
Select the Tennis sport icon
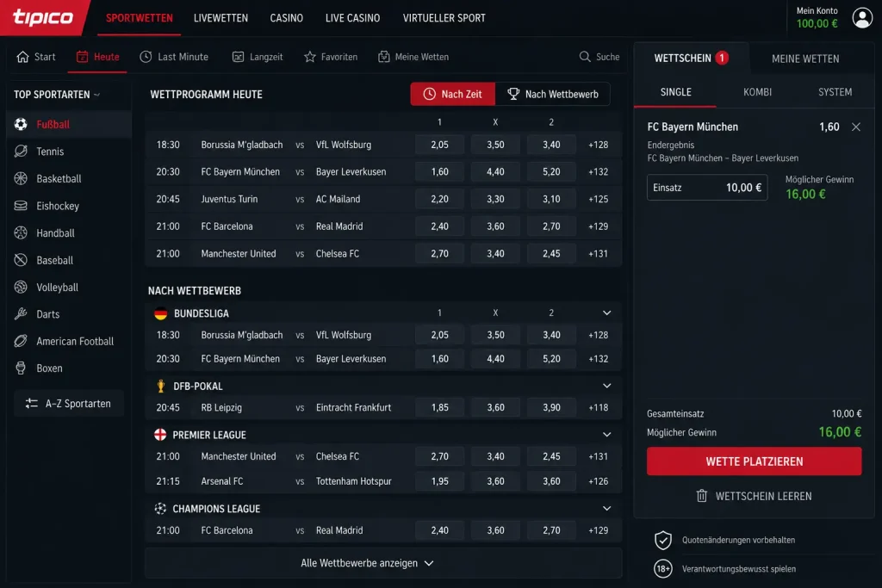(x=21, y=152)
